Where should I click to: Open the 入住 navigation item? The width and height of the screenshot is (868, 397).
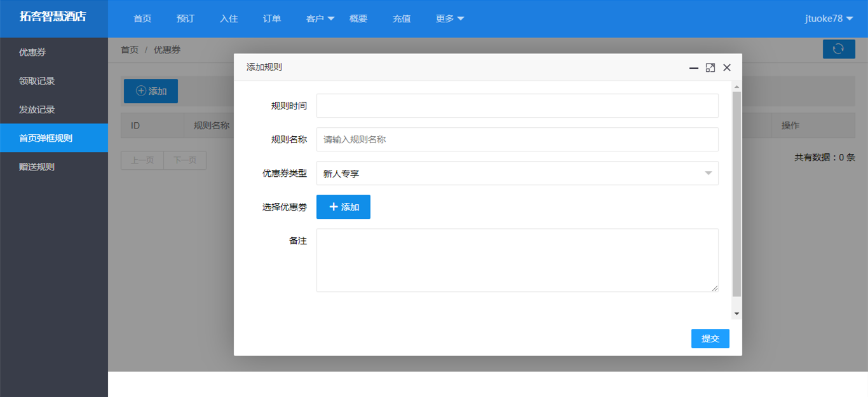click(x=229, y=18)
